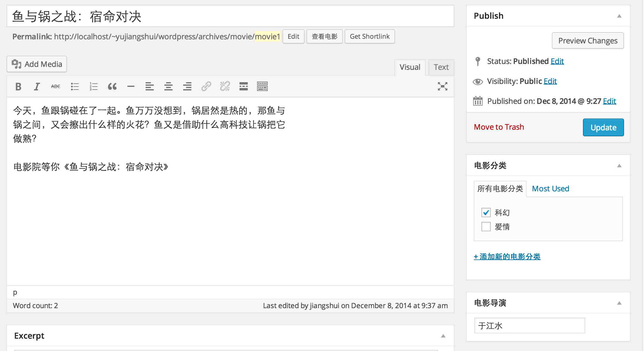This screenshot has height=351, width=644.
Task: Click the Fullscreen editor toggle icon
Action: click(x=443, y=86)
